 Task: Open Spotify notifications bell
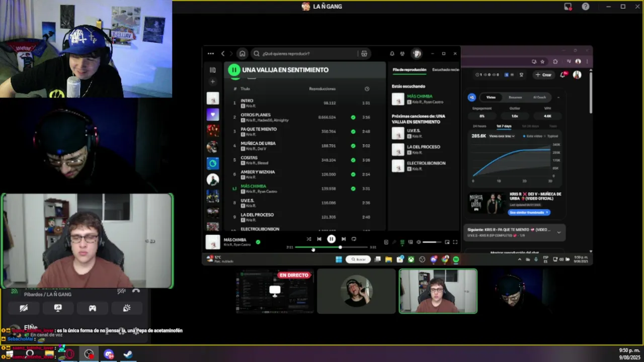coord(392,53)
